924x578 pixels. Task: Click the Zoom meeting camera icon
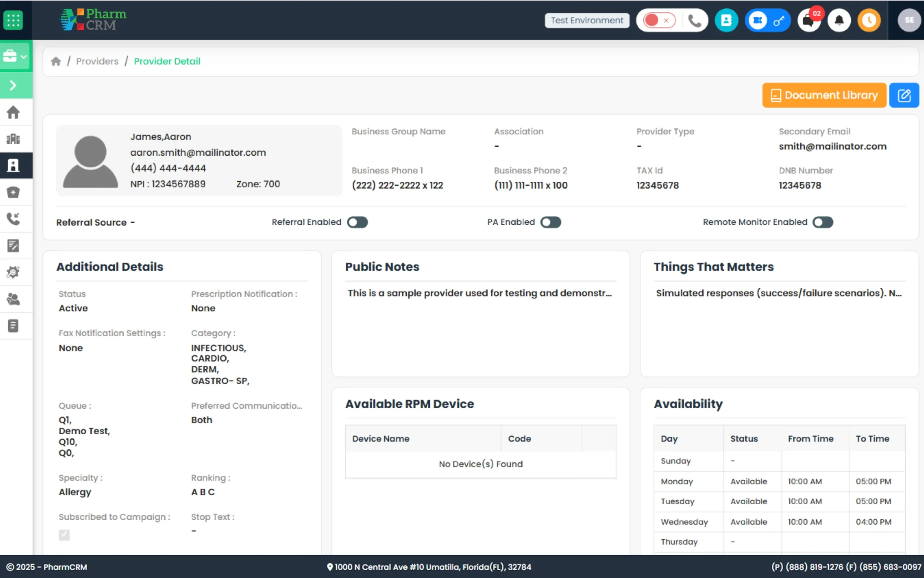point(758,20)
